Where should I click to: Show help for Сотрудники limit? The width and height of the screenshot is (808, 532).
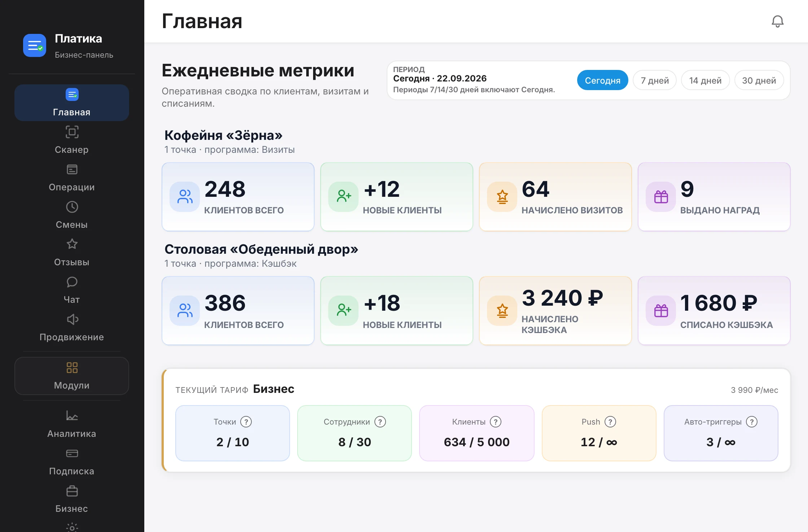[380, 422]
